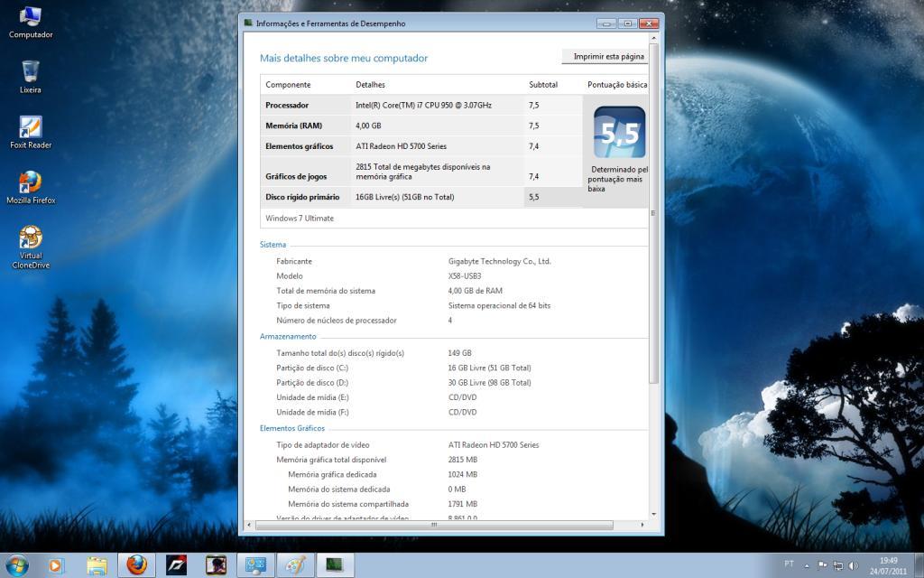The width and height of the screenshot is (924, 578).
Task: Click the Show desktop strip at taskbar end
Action: tap(919, 565)
